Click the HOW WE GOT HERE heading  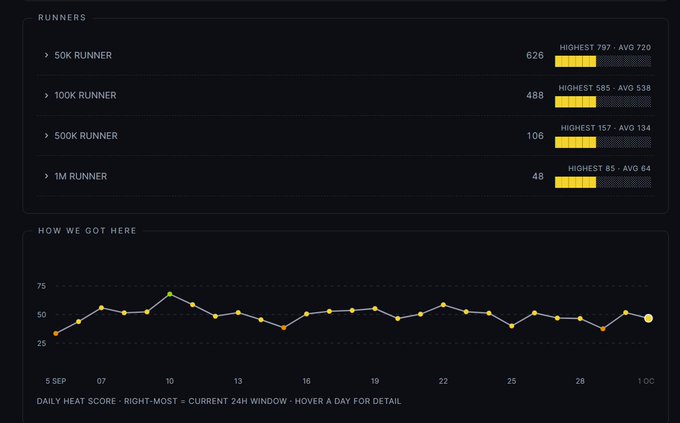87,231
